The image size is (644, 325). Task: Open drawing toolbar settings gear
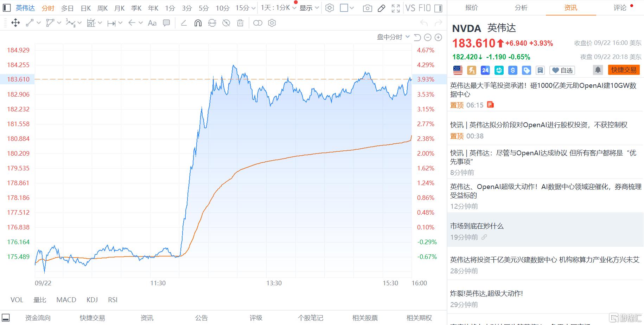272,23
